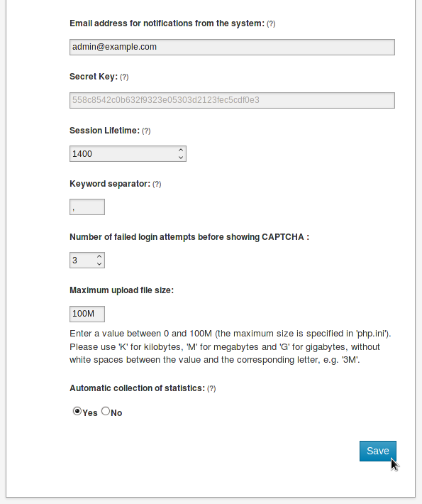Screen dimensions: 422x504
Task: Decrease Session Lifetime with down arrow
Action: click(x=181, y=157)
